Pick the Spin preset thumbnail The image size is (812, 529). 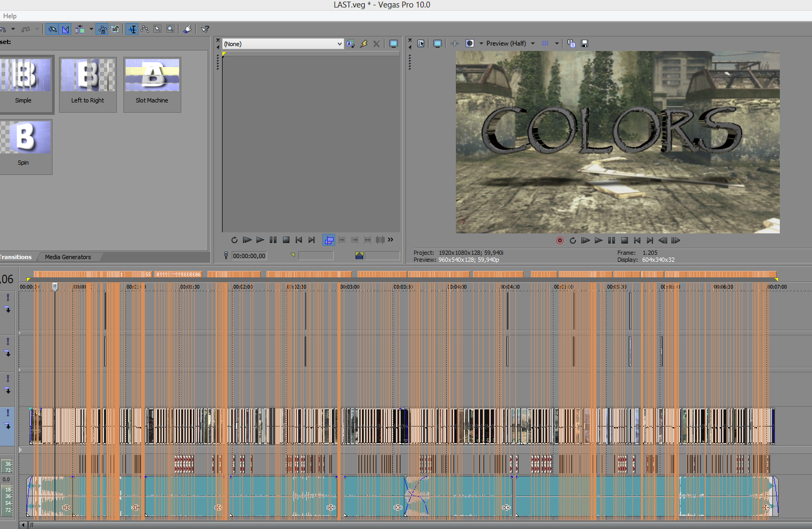click(25, 146)
